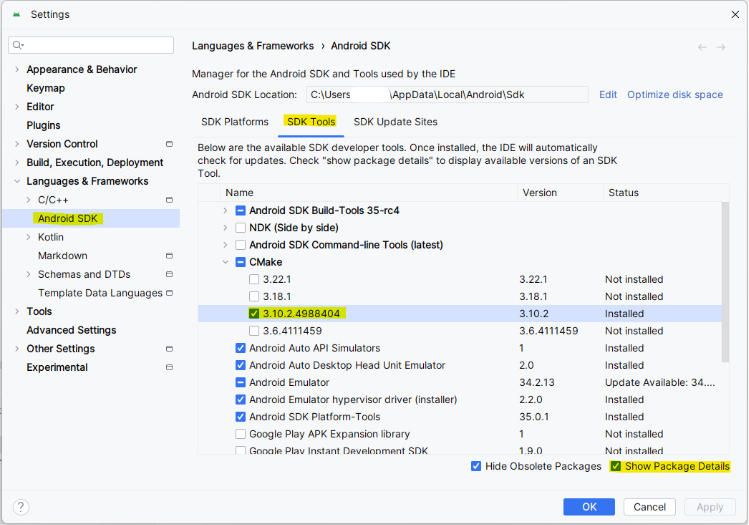749x525 pixels.
Task: Click the OK button
Action: click(589, 507)
